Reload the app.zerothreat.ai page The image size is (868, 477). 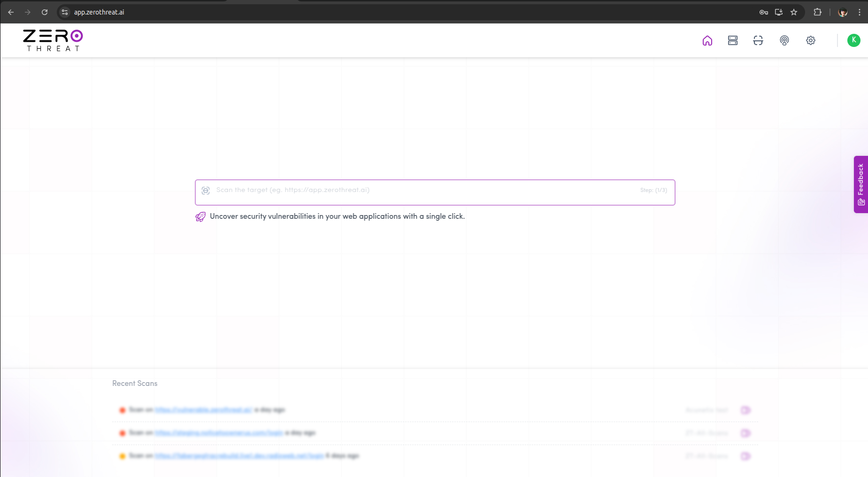pos(45,12)
